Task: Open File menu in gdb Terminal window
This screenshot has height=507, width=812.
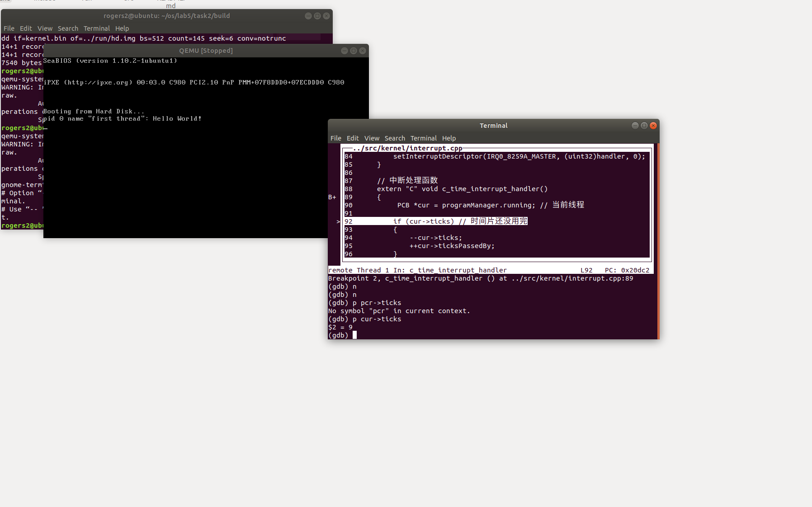Action: click(335, 138)
